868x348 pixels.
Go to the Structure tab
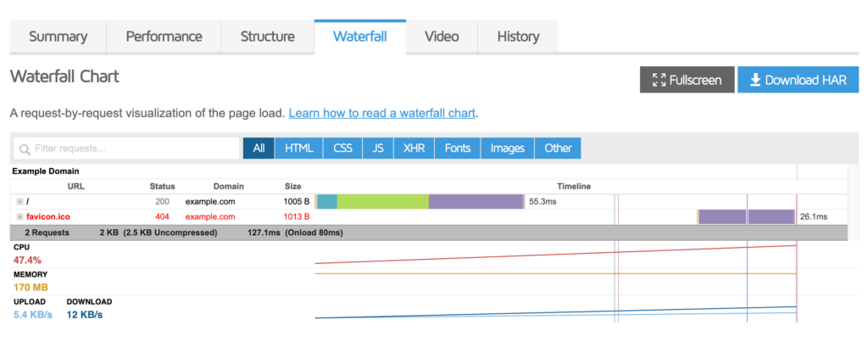267,36
